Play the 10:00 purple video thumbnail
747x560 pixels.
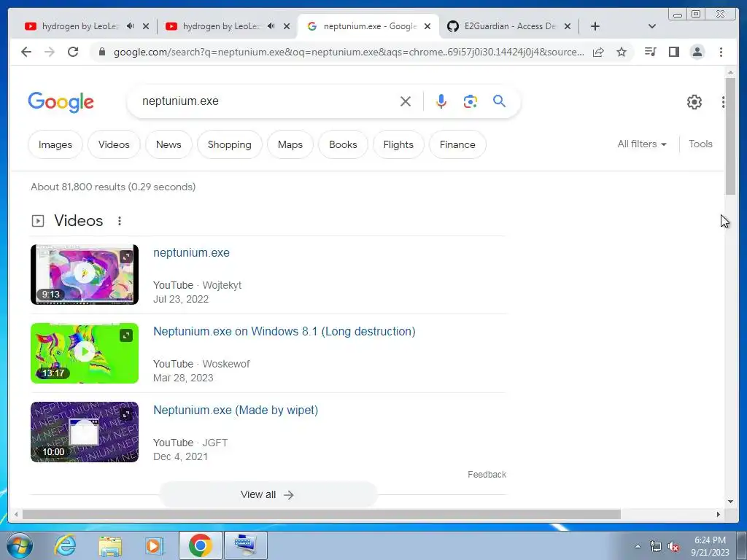coord(85,432)
